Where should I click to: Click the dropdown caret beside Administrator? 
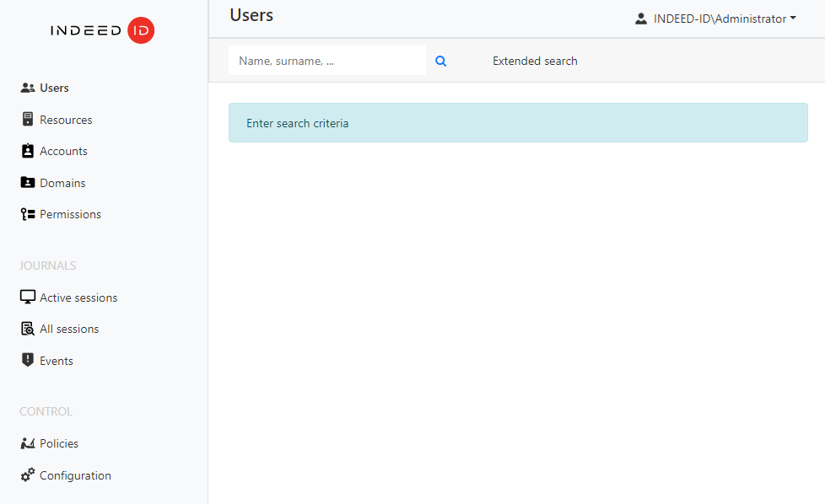(x=793, y=19)
